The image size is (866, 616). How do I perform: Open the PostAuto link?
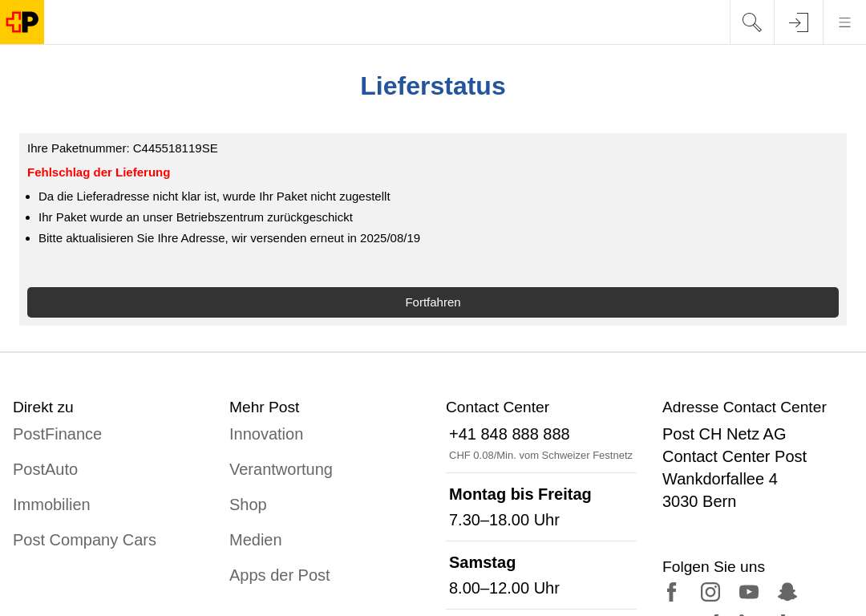coord(45,469)
